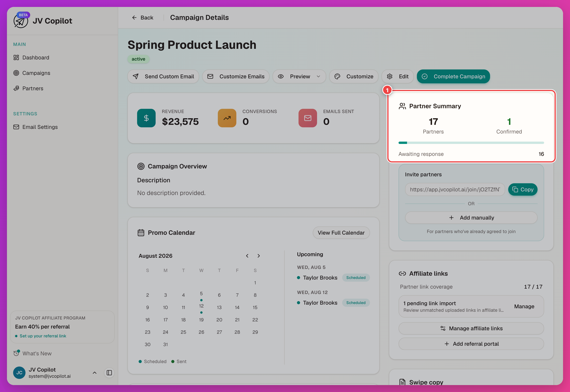
Task: Click the Earn 40% per referral text
Action: (42, 327)
